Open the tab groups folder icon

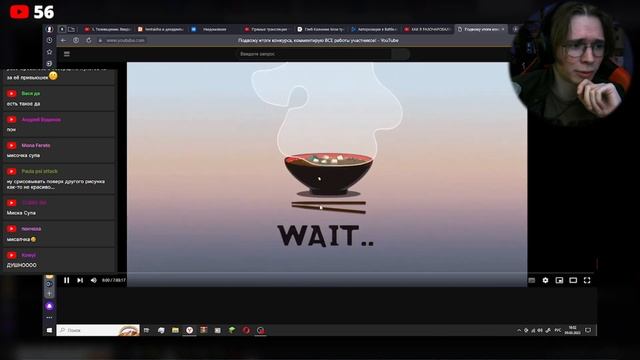[x=71, y=29]
